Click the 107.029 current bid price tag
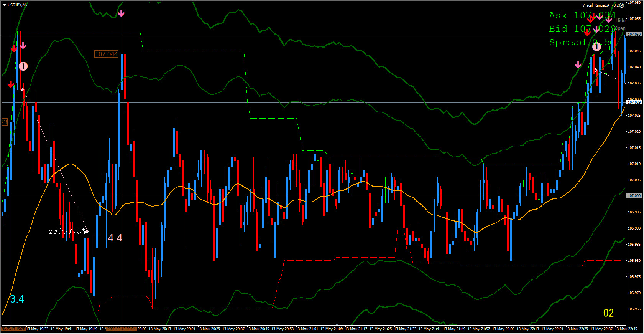Image resolution: width=644 pixels, height=334 pixels. (x=634, y=103)
